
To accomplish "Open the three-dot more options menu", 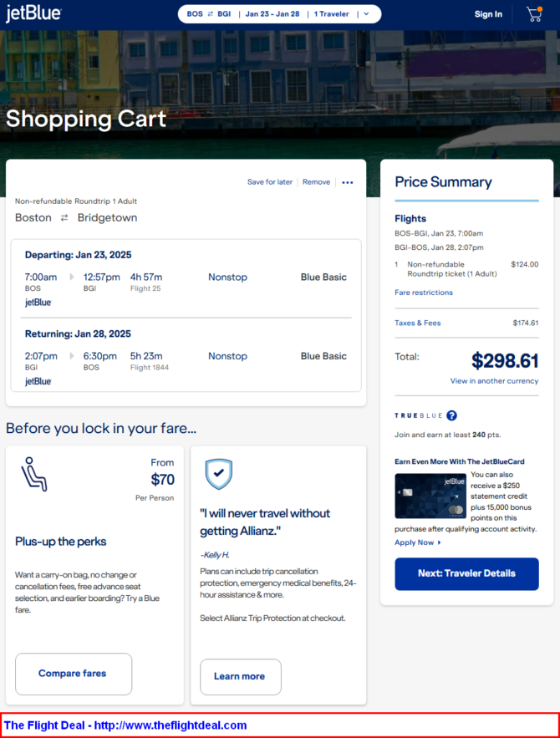I will 348,182.
